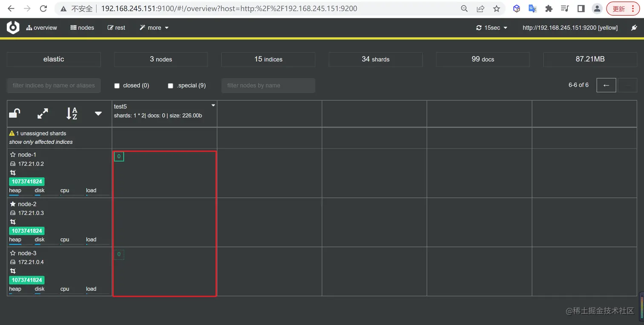Viewport: 644px width, 325px height.
Task: Open the browser side panel icon
Action: (581, 9)
